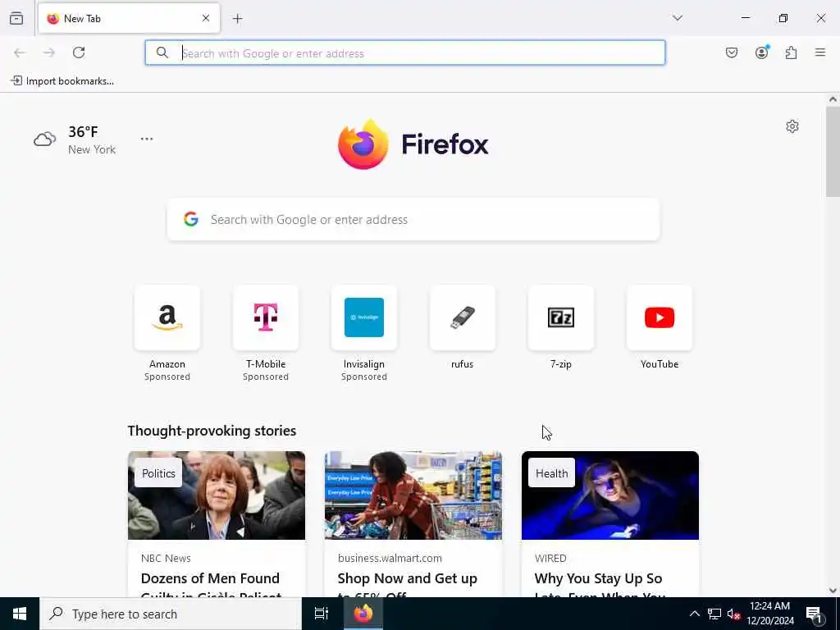Open a new tab with plus button

click(x=237, y=19)
